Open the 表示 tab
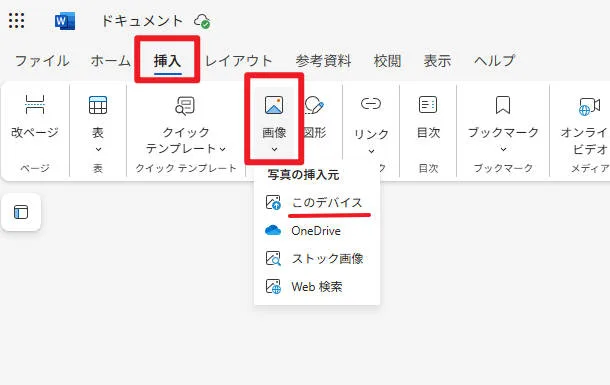 pyautogui.click(x=437, y=61)
